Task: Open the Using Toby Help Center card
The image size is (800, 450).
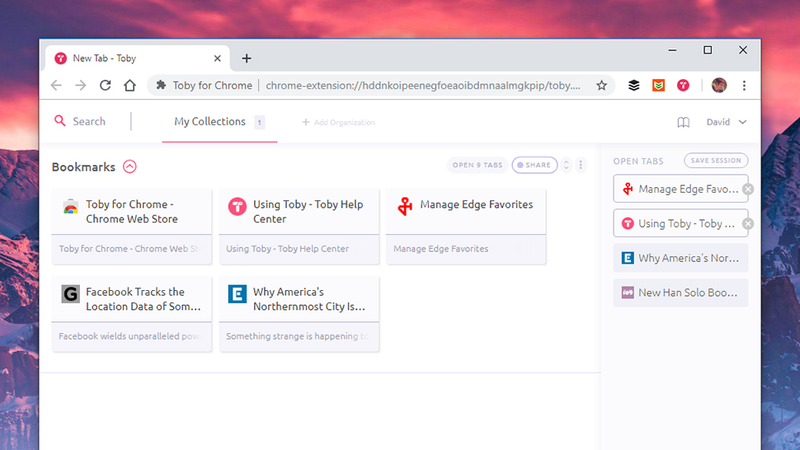Action: [299, 227]
